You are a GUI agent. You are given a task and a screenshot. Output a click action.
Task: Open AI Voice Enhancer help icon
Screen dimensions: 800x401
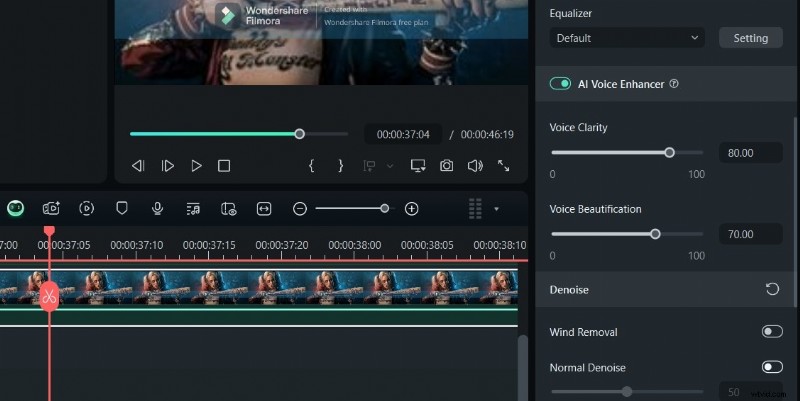674,84
